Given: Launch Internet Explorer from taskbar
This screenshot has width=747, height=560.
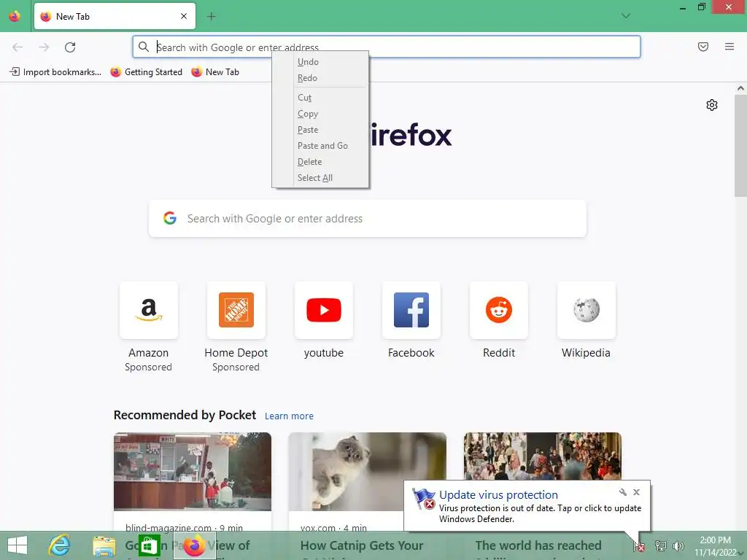Looking at the screenshot, I should point(60,545).
